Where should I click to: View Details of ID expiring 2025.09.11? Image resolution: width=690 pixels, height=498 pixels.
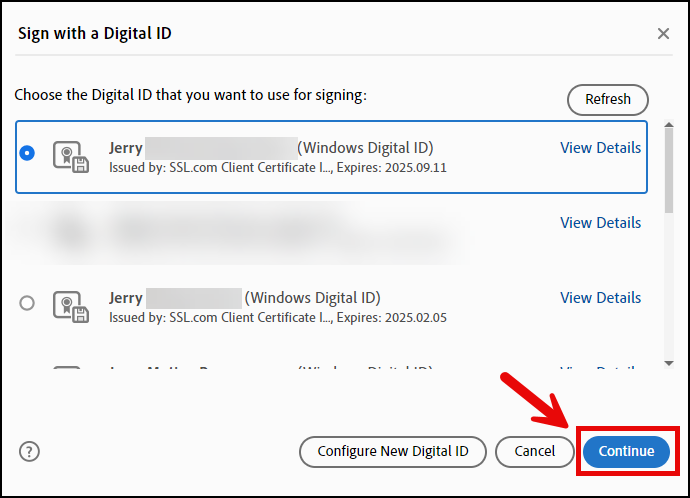point(600,148)
